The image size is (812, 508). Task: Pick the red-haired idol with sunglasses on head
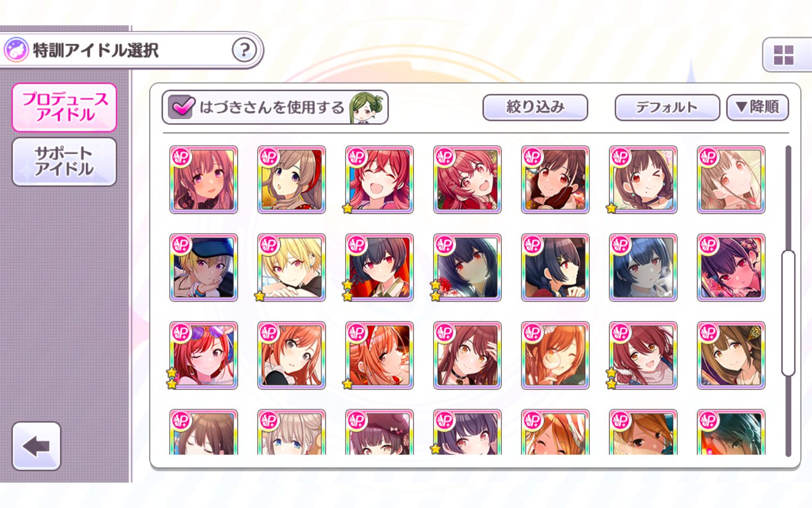click(x=204, y=356)
